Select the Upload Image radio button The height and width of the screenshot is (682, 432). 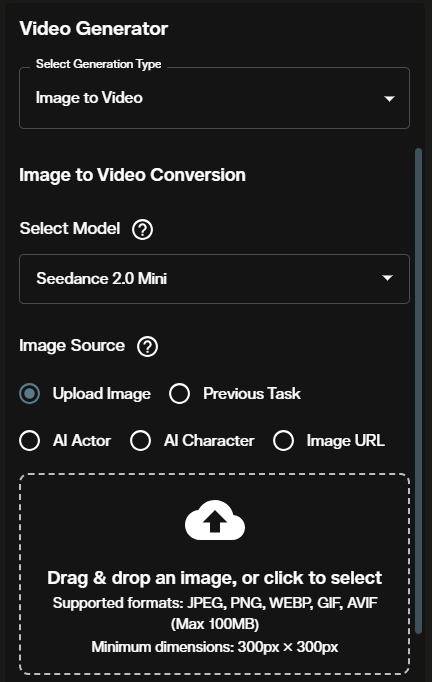pyautogui.click(x=30, y=394)
